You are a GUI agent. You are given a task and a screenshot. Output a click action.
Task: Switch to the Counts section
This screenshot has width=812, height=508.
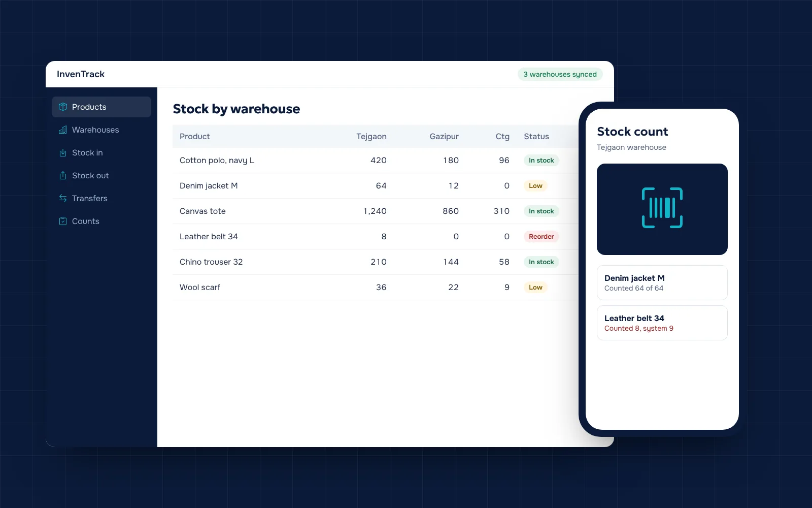click(101, 221)
